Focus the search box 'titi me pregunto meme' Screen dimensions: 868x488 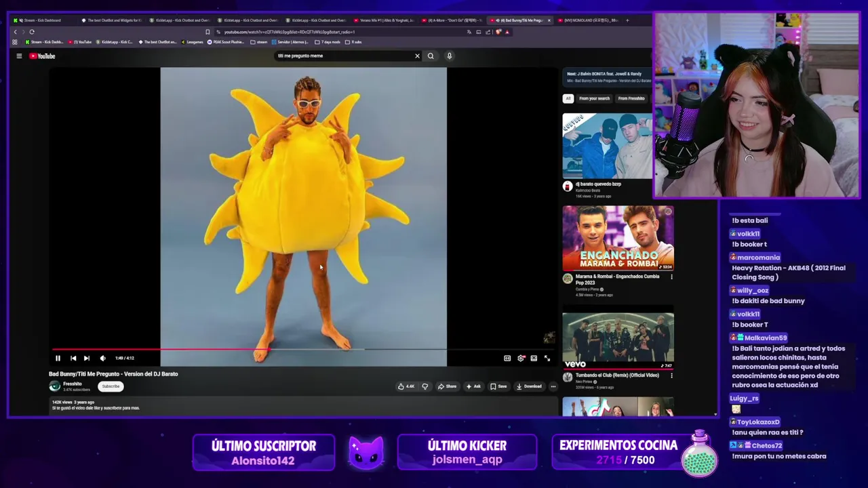click(x=342, y=56)
